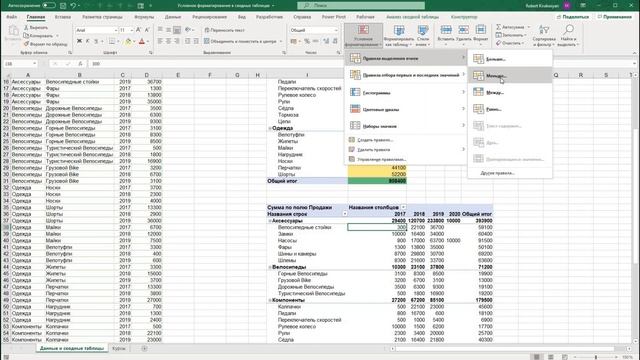Open the Вид ribbon tab
640x360 pixels.
(242, 17)
